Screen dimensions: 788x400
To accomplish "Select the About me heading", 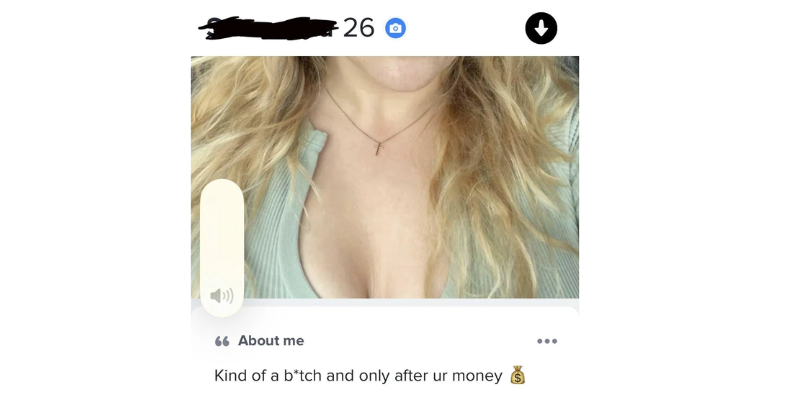I will tap(271, 341).
